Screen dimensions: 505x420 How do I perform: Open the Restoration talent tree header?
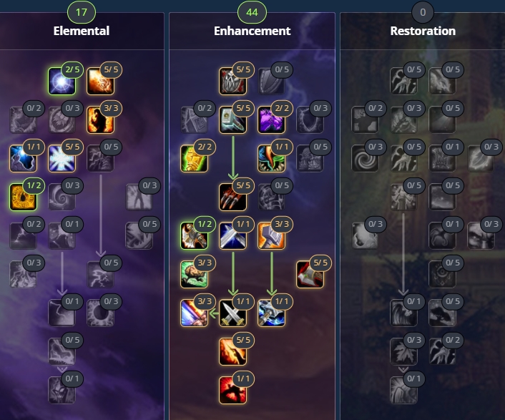coord(423,31)
